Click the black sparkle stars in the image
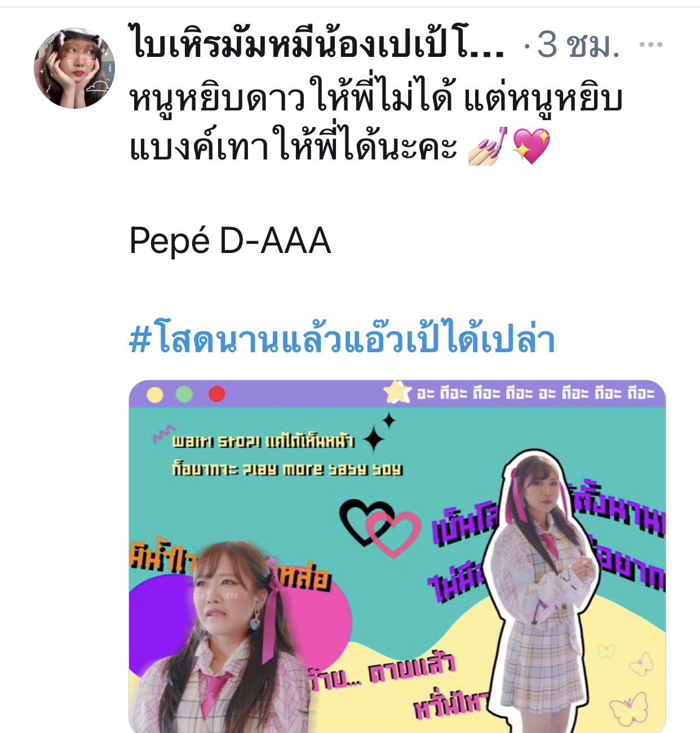The width and height of the screenshot is (700, 733). [x=379, y=433]
